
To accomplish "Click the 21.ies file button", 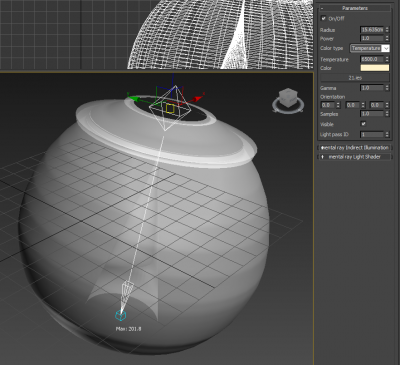I will pos(355,78).
